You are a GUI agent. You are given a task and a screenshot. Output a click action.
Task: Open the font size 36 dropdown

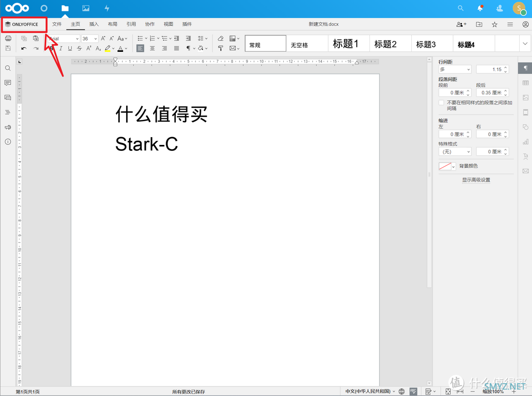96,39
